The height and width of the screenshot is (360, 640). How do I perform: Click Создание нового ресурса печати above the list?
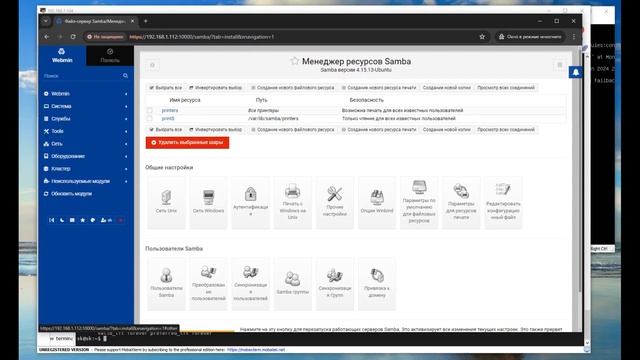pyautogui.click(x=379, y=88)
